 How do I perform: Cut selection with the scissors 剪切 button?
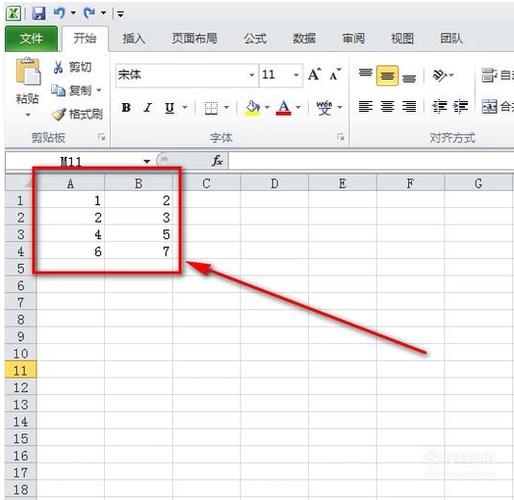(72, 67)
